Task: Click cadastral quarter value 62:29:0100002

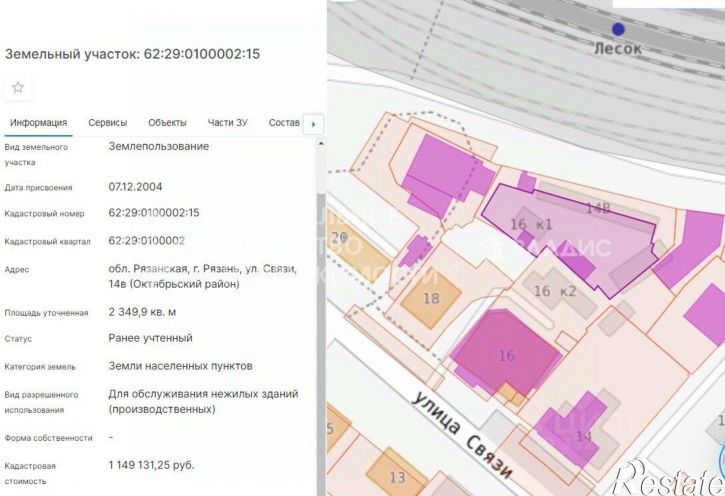Action: pos(147,241)
